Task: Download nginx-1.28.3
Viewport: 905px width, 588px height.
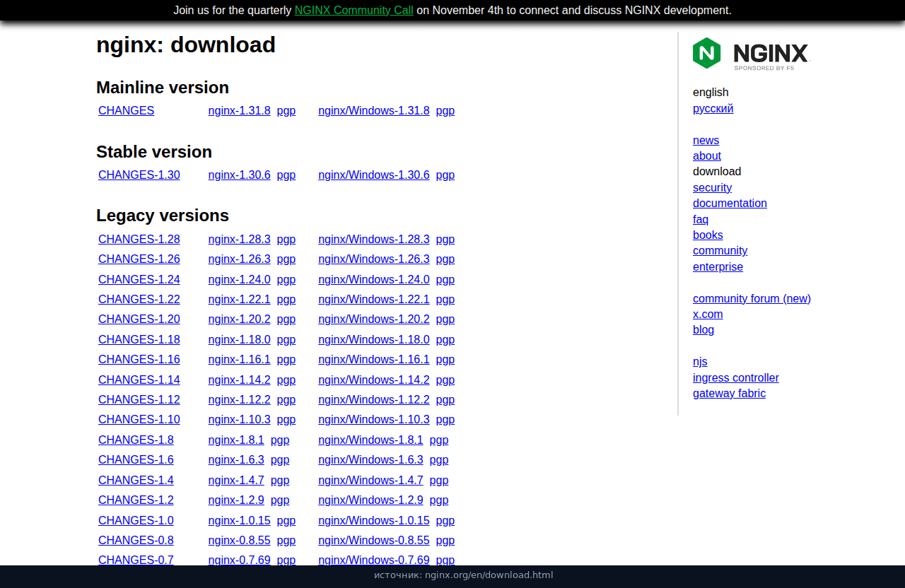Action: coord(239,239)
